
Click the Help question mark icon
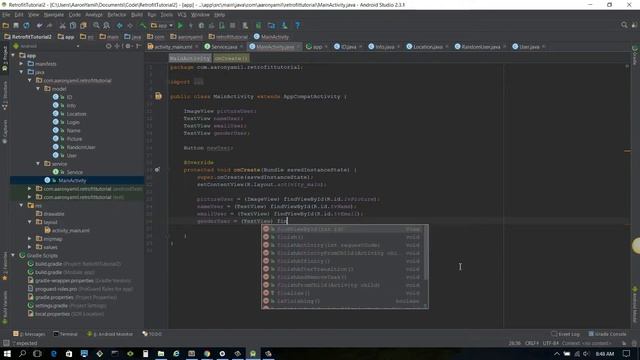[x=298, y=25]
